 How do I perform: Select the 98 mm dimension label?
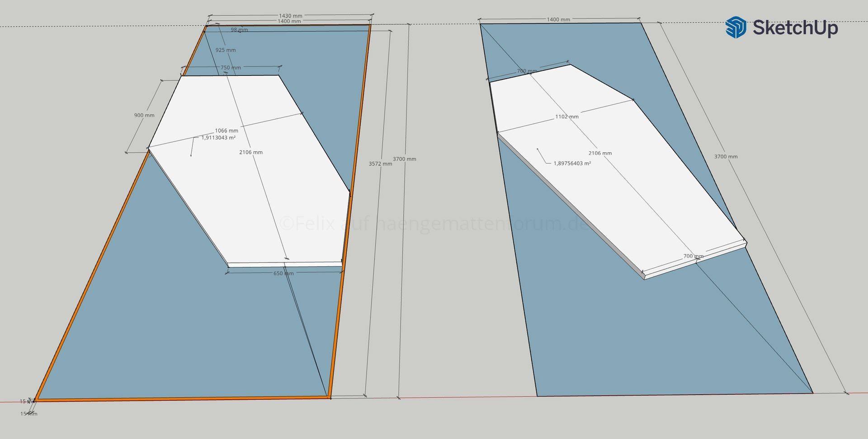pos(239,30)
